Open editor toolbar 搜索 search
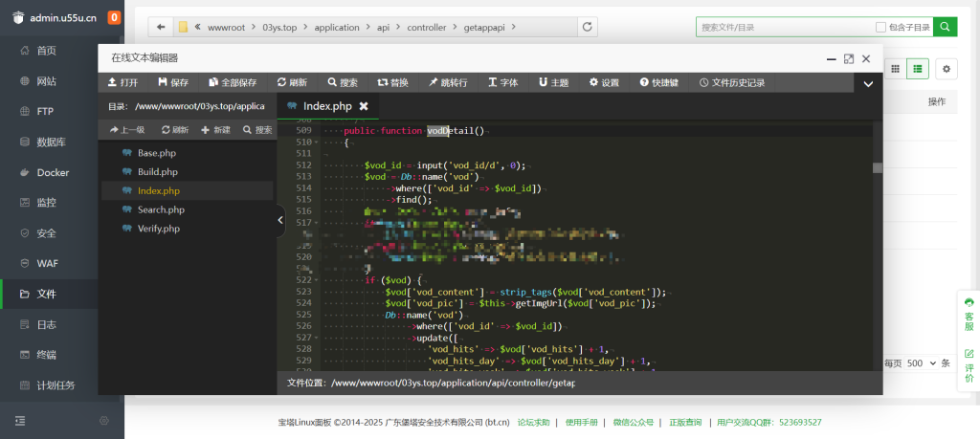Image resolution: width=980 pixels, height=439 pixels. pyautogui.click(x=343, y=82)
